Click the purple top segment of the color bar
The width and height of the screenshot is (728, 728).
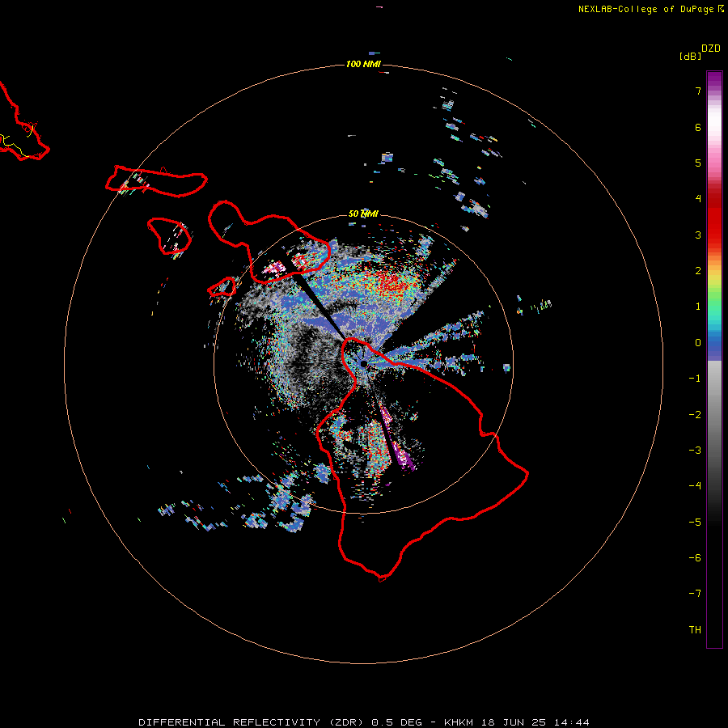(714, 79)
